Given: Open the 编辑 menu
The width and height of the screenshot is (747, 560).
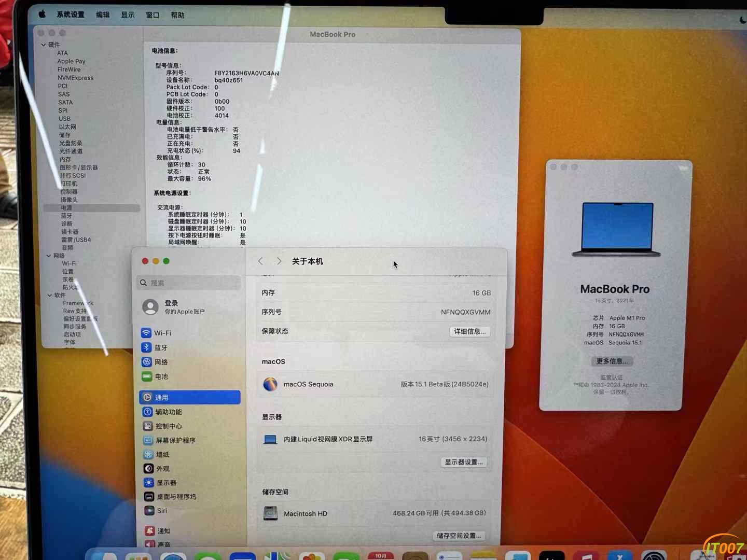Looking at the screenshot, I should [103, 15].
